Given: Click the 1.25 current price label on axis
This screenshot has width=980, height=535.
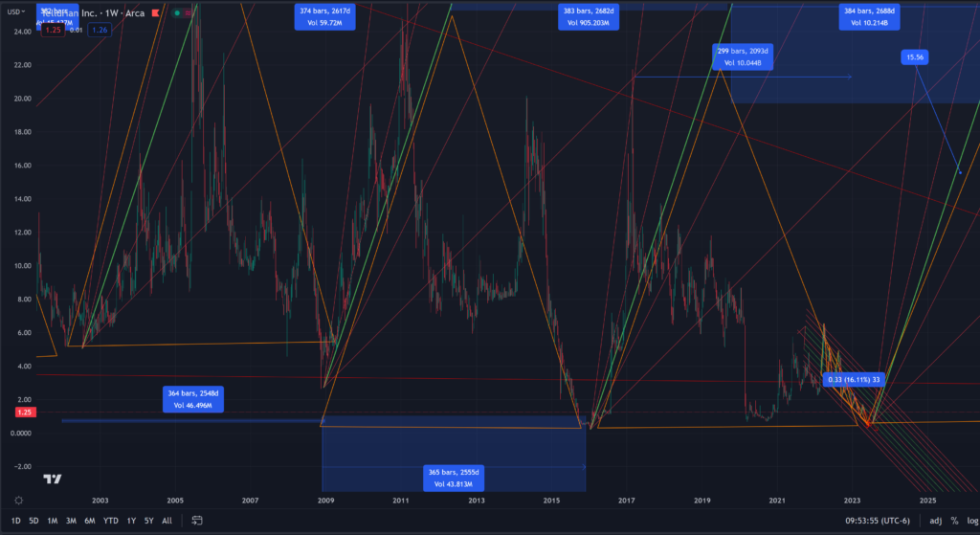Looking at the screenshot, I should (17, 412).
